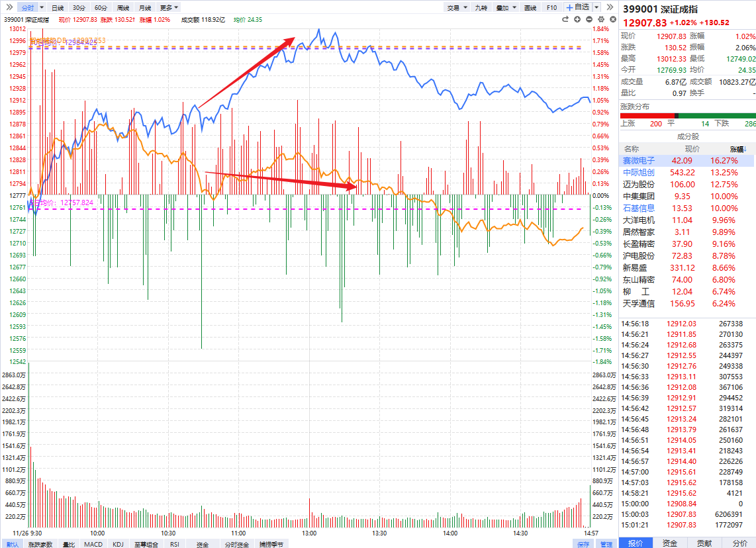Switch to 分价 panel tab
The width and height of the screenshot is (756, 548).
click(x=739, y=543)
